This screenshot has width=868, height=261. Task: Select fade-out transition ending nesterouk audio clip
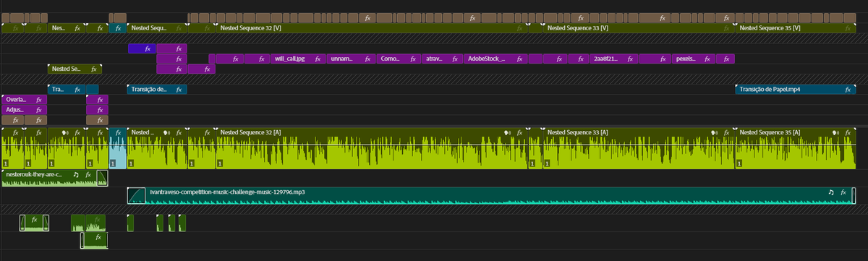click(x=102, y=179)
